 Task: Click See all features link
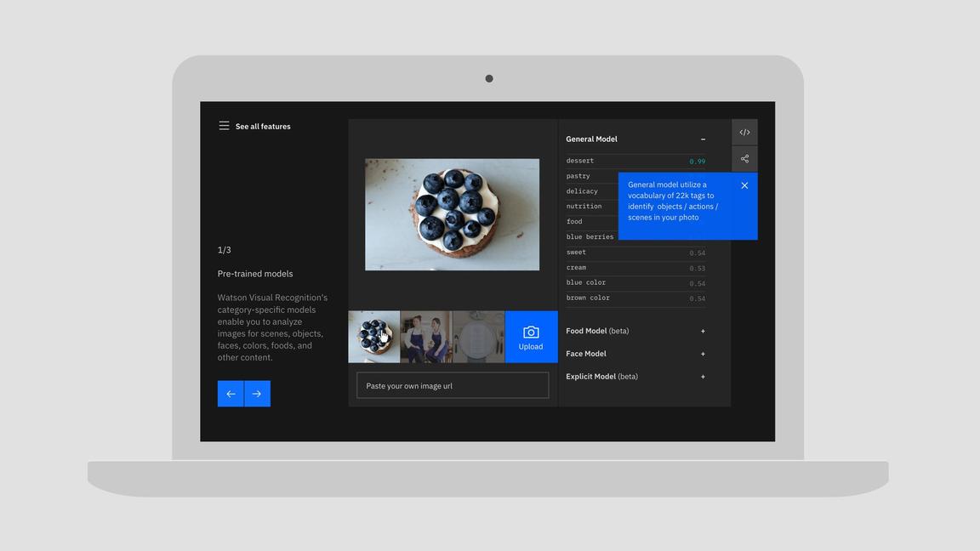click(x=263, y=127)
